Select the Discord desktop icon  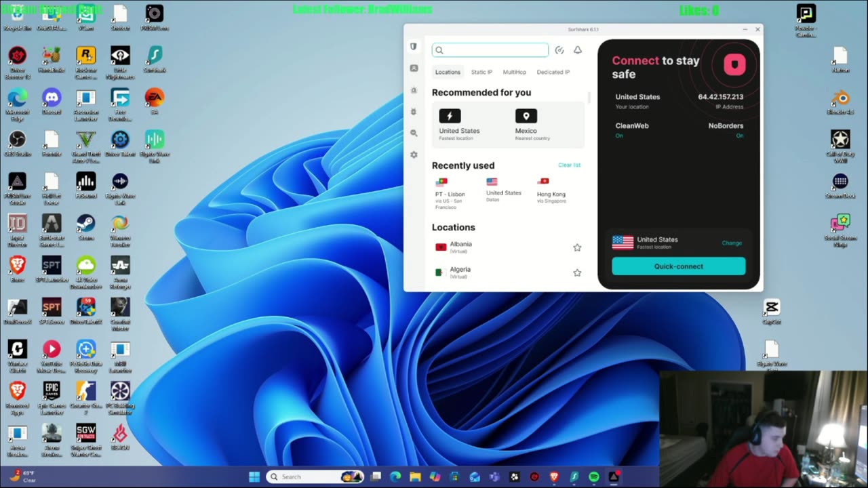pos(52,101)
